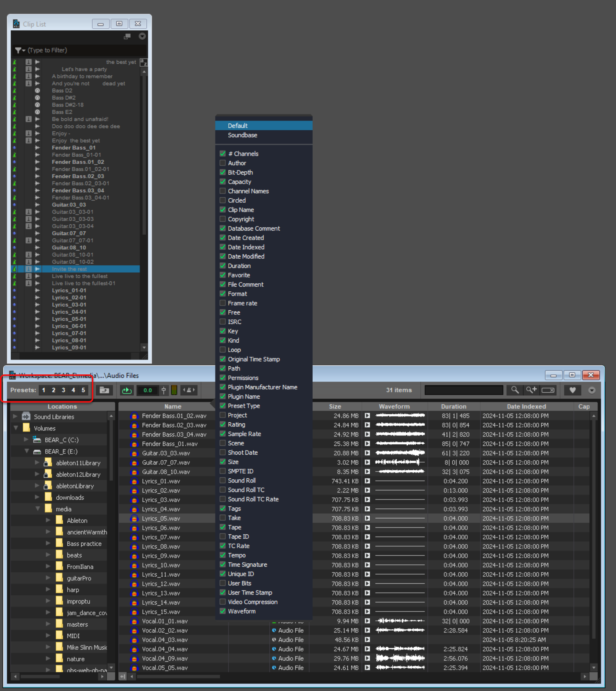
Task: Click the workspace search text field
Action: pos(463,390)
